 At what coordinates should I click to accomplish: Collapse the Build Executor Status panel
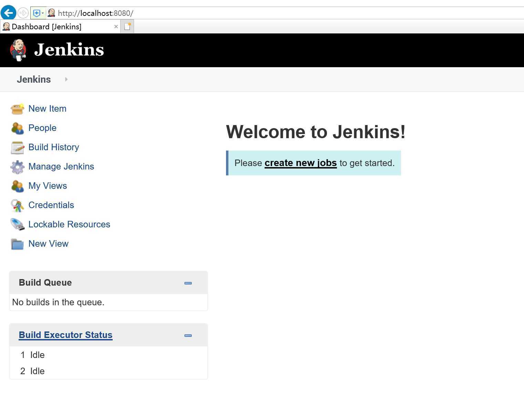pyautogui.click(x=188, y=336)
